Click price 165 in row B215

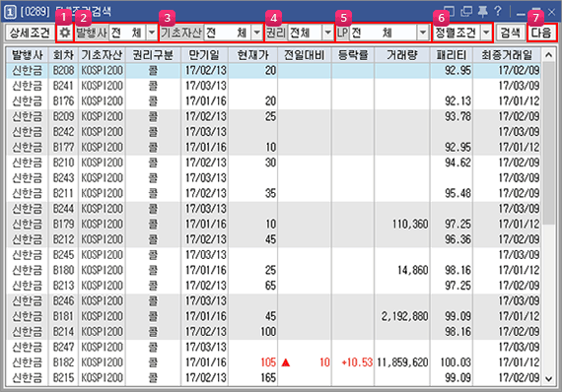click(268, 378)
